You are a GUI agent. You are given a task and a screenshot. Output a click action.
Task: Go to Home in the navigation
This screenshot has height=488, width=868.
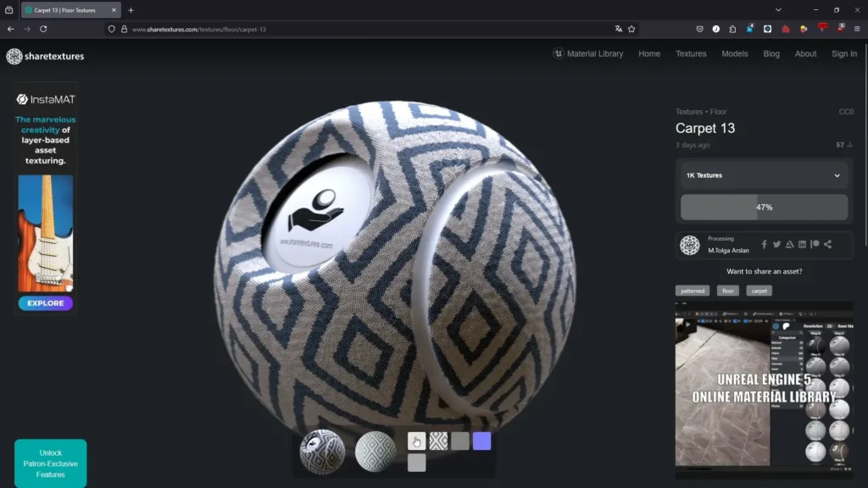tap(649, 53)
